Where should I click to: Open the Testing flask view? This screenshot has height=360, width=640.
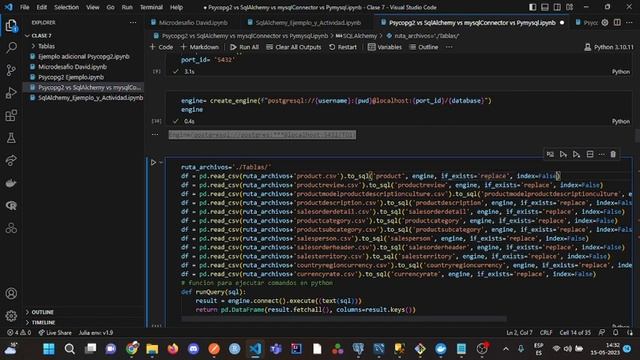click(11, 138)
